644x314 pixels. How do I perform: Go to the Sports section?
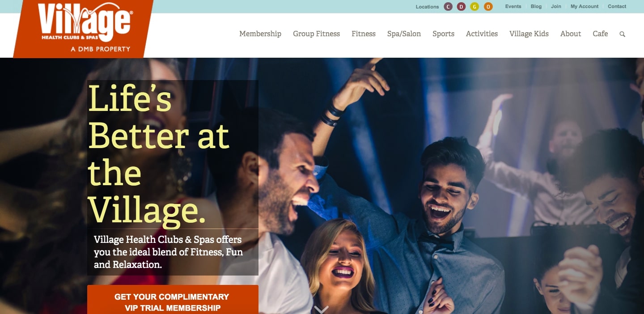click(443, 34)
